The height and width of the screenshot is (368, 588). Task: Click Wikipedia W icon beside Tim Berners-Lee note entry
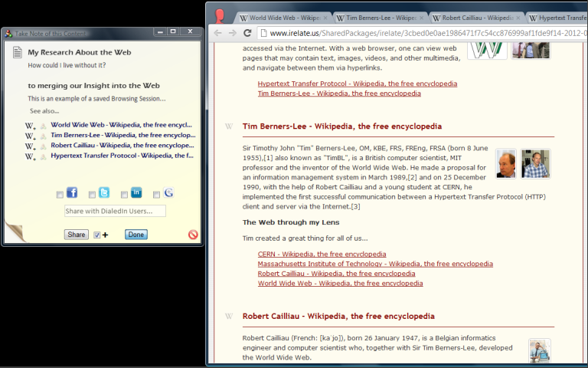click(x=30, y=136)
